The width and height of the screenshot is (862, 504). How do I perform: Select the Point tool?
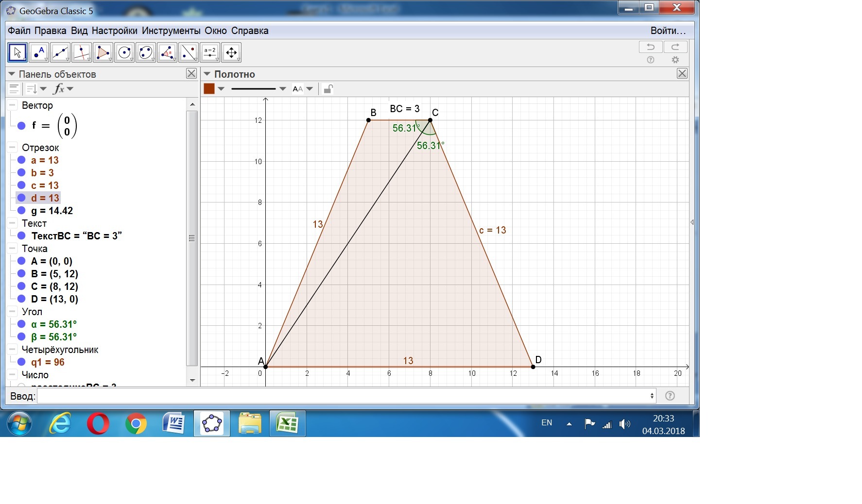click(x=39, y=52)
